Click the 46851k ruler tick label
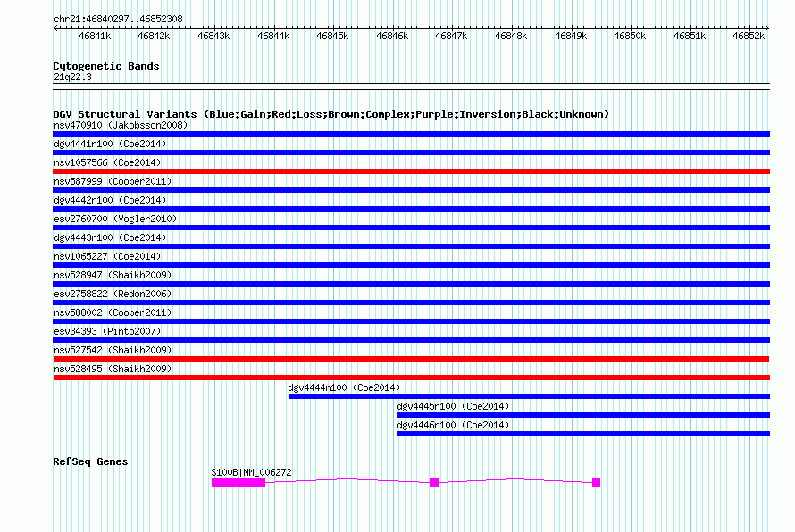The width and height of the screenshot is (795, 532). click(x=690, y=36)
